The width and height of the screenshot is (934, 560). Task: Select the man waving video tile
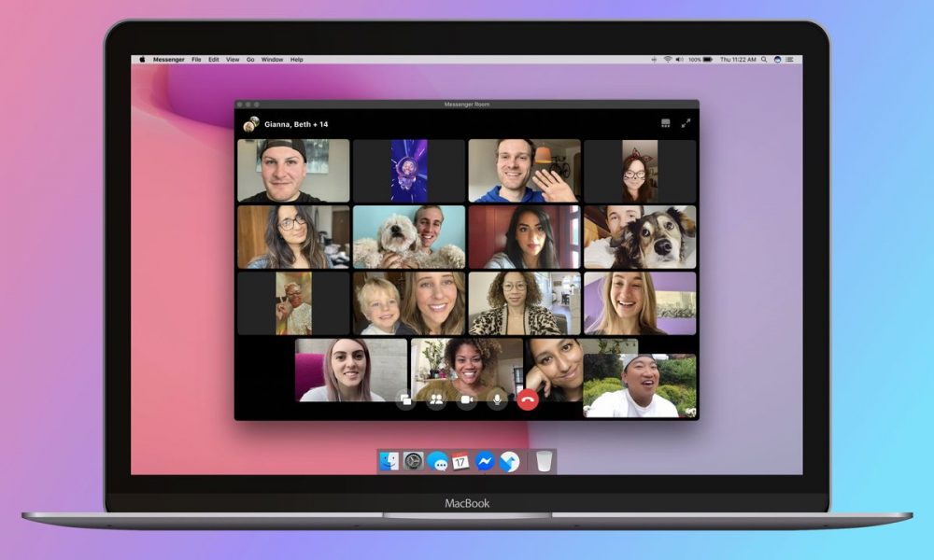point(524,171)
